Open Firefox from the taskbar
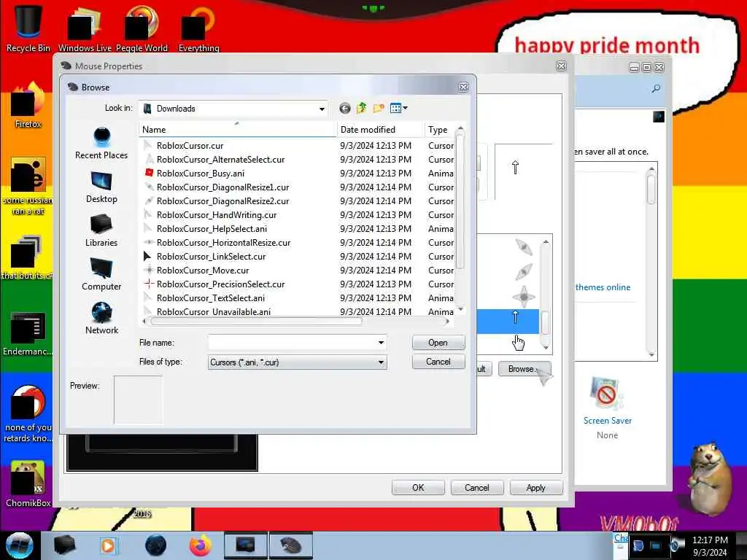This screenshot has width=747, height=560. (200, 545)
